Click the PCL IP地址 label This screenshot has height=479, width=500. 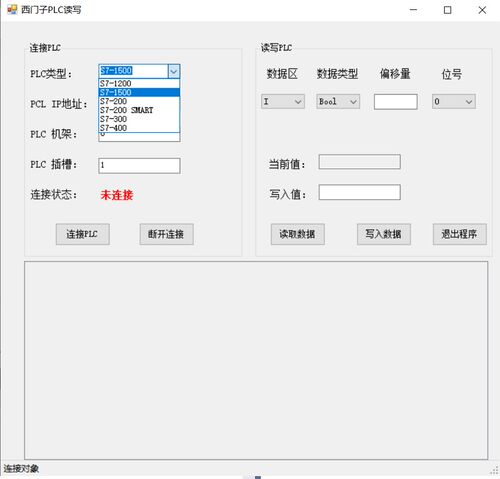[59, 104]
